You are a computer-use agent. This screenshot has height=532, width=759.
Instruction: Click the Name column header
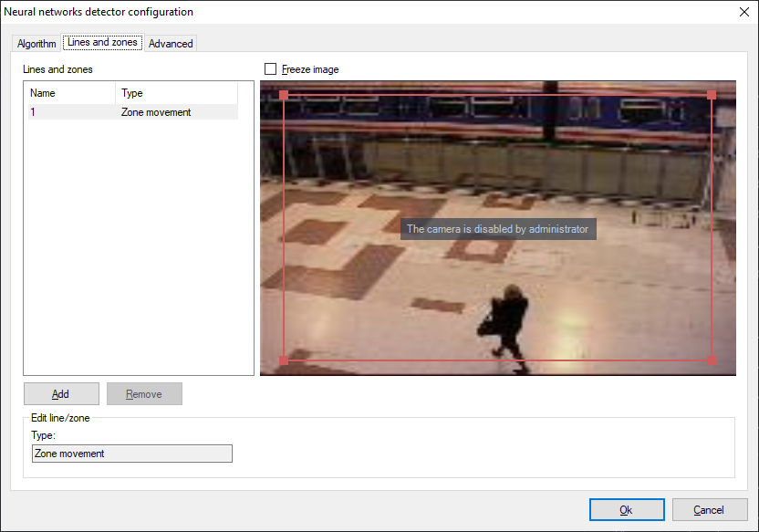70,93
